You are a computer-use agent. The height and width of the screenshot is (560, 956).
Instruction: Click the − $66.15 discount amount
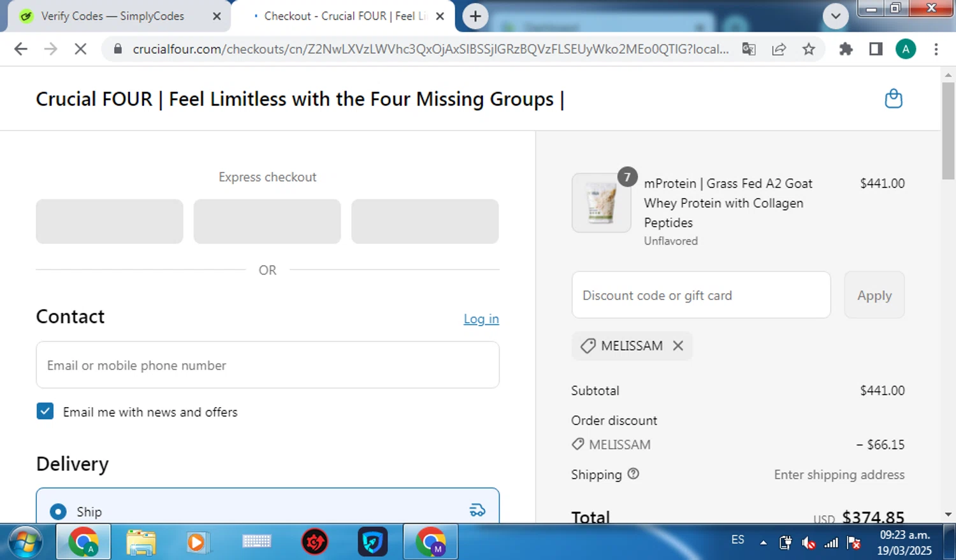[x=880, y=445]
